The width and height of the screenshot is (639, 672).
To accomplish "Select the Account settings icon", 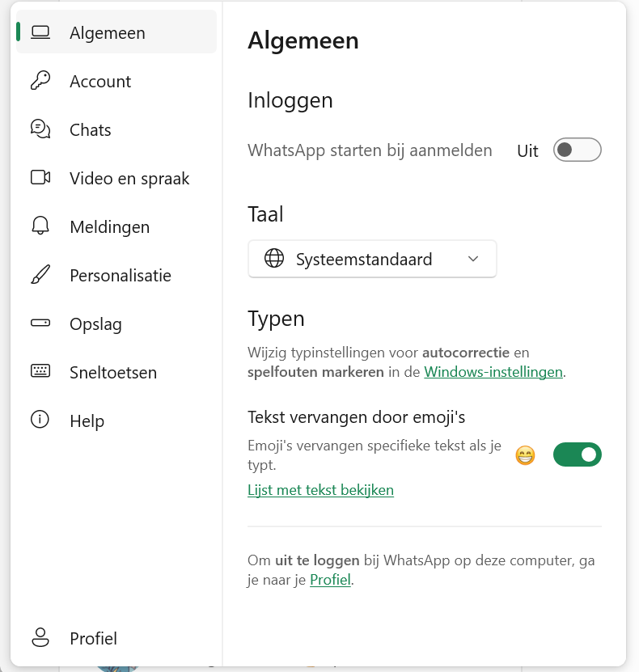I will [40, 81].
